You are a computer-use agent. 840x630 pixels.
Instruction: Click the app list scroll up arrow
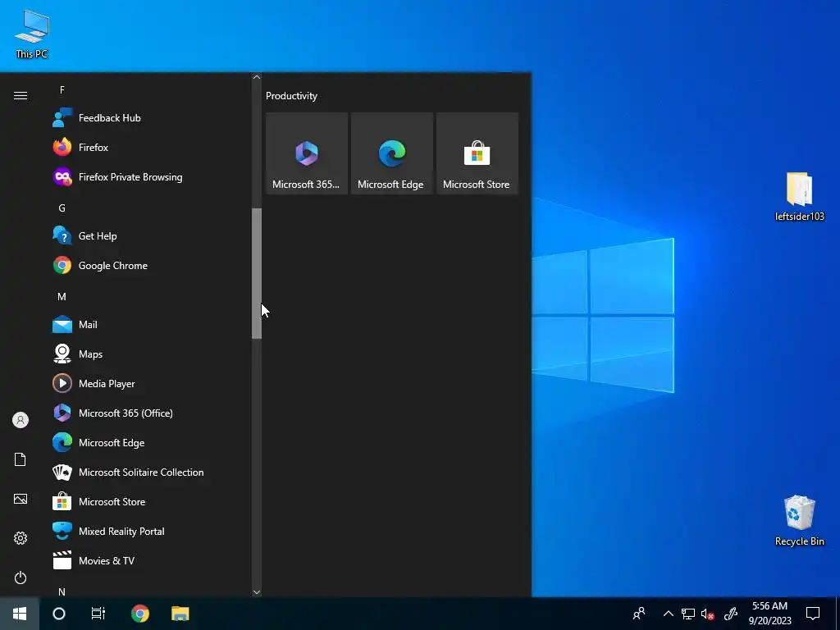pos(257,77)
